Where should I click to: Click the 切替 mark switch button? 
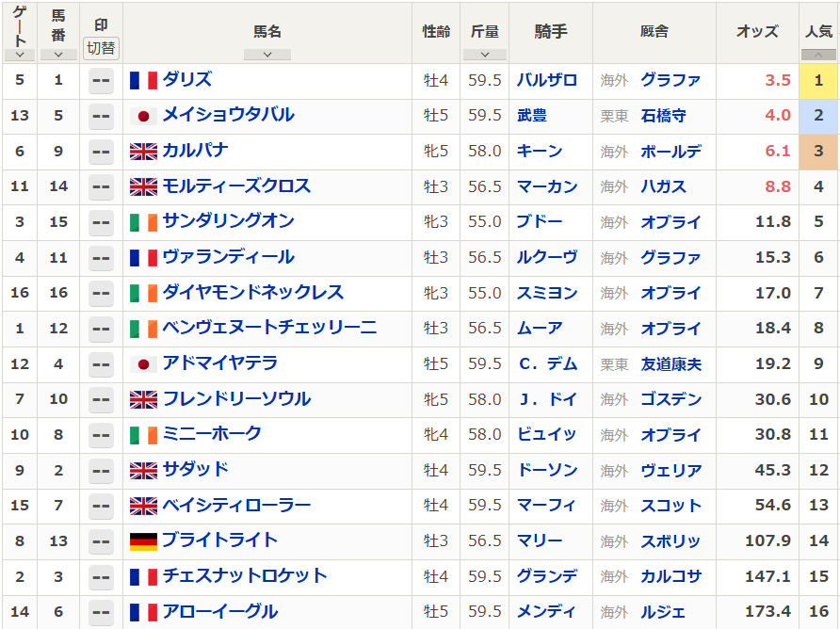pos(101,49)
